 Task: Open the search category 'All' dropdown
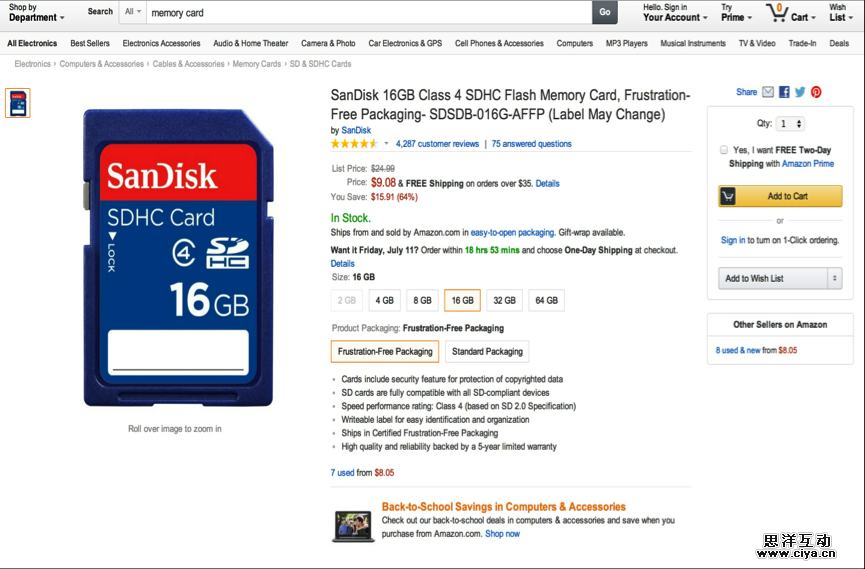pyautogui.click(x=133, y=13)
